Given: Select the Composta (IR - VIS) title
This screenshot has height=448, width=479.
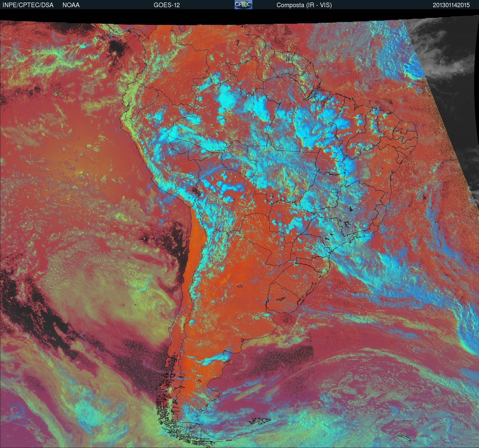Looking at the screenshot, I should click(304, 5).
